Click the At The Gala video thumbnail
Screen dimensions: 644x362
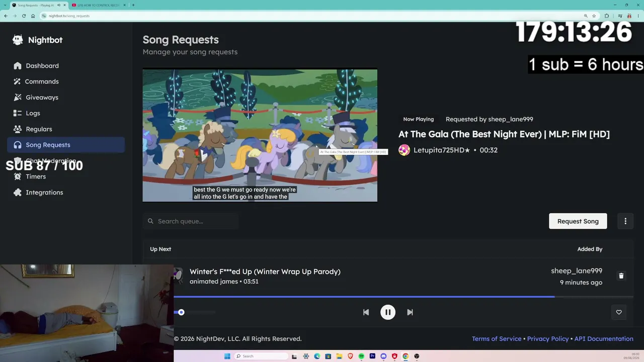(260, 135)
